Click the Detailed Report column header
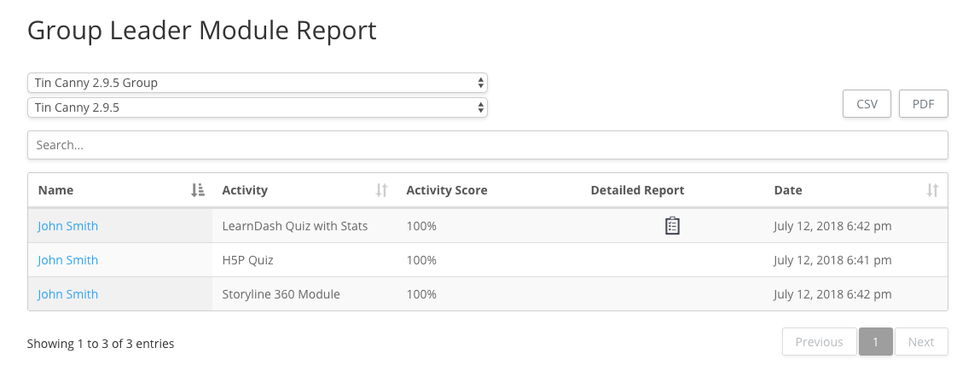980x365 pixels. [637, 190]
